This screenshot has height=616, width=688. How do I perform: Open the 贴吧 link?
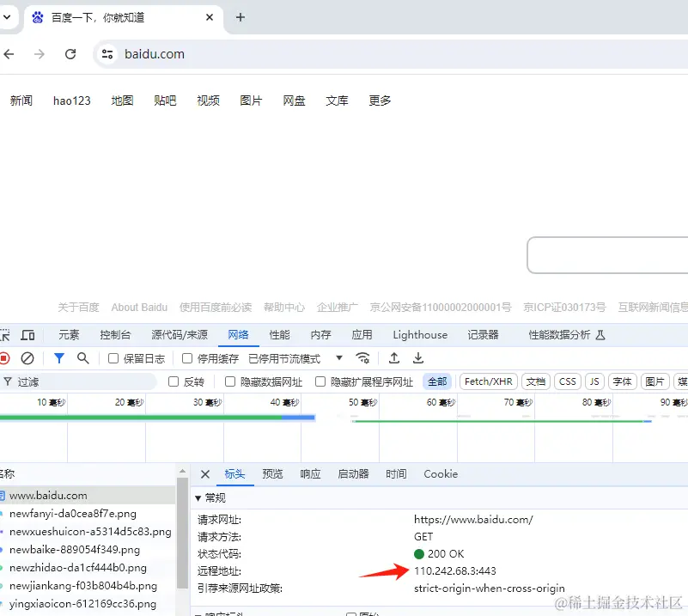pyautogui.click(x=165, y=101)
